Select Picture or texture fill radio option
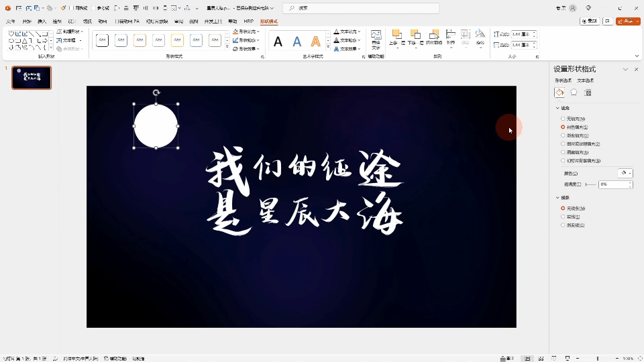The width and height of the screenshot is (644, 362). [x=563, y=144]
